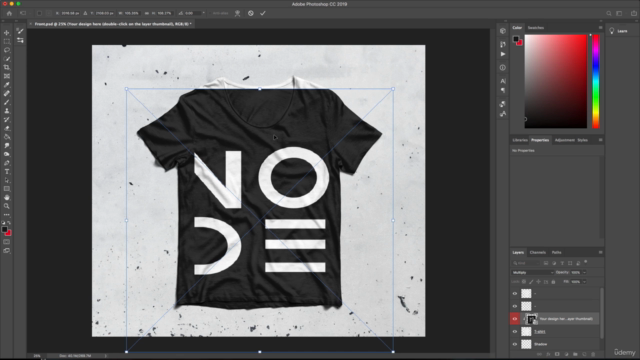640x360 pixels.
Task: Open the Kind filter dropdown
Action: tap(526, 263)
